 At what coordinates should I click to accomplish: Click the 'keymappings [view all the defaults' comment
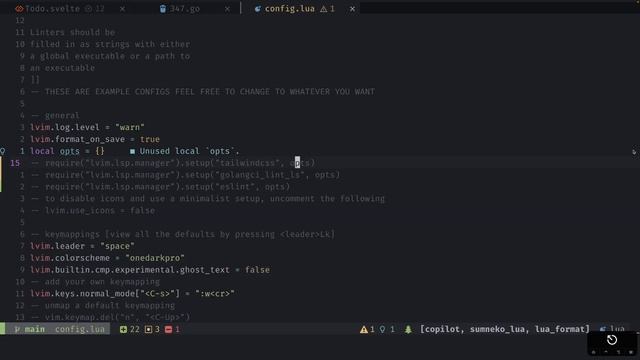tap(182, 234)
